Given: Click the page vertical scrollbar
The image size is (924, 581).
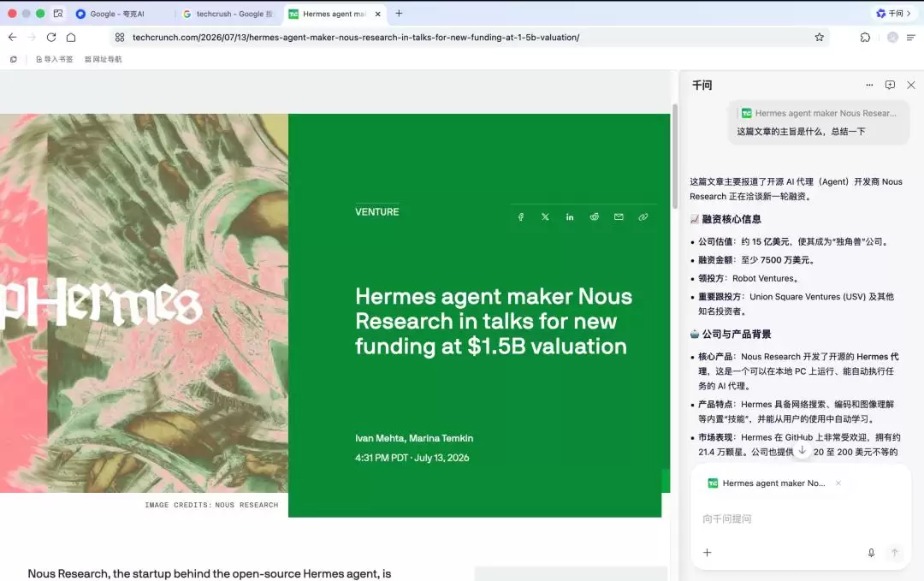Looking at the screenshot, I should click(675, 156).
